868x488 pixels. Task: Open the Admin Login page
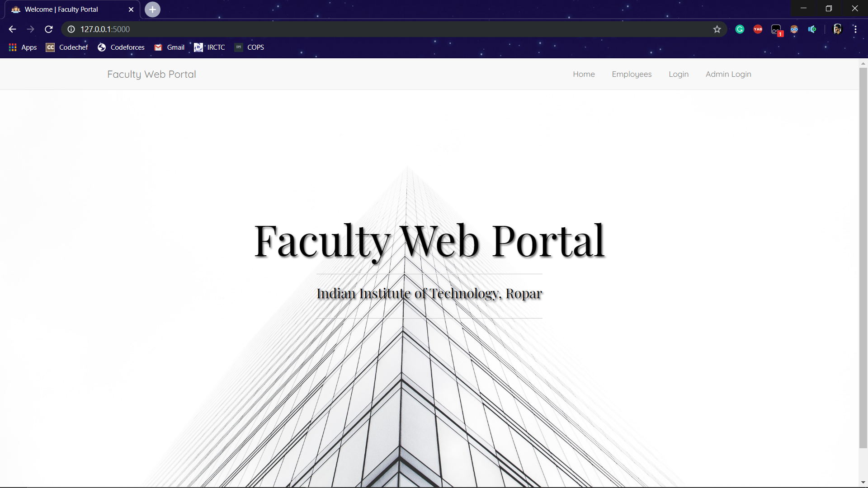click(x=728, y=74)
